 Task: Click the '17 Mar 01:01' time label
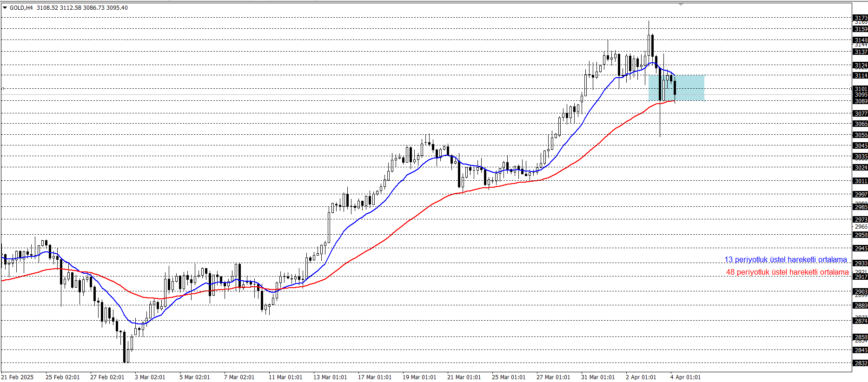375,377
